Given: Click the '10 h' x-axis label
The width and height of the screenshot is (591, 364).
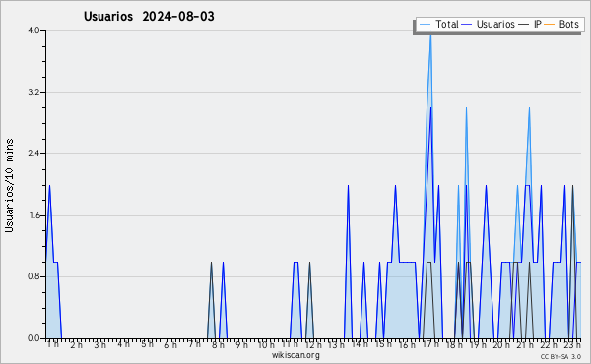Looking at the screenshot, I should [266, 344].
